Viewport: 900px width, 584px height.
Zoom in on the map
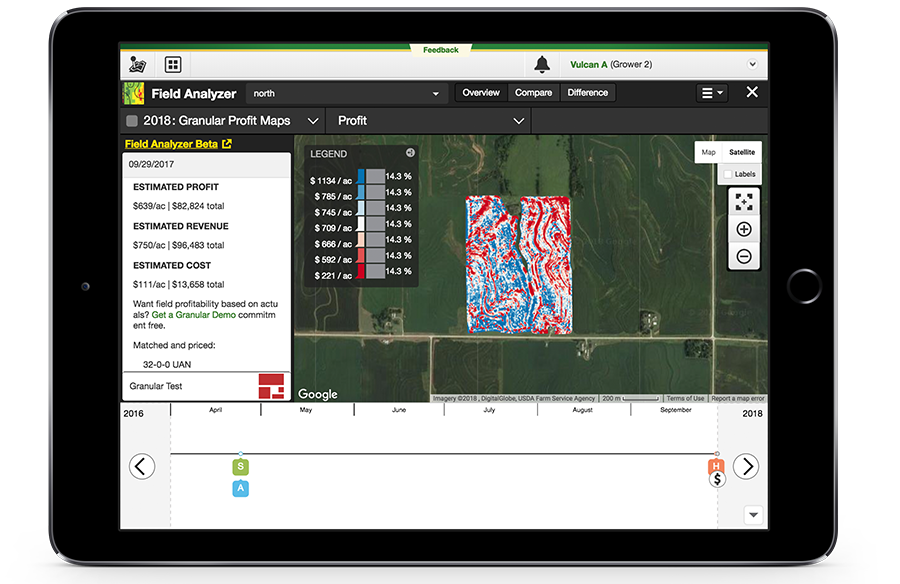click(x=744, y=229)
